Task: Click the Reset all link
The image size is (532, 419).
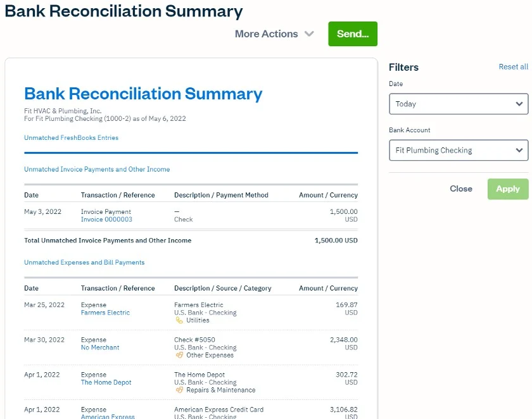Action: [513, 67]
